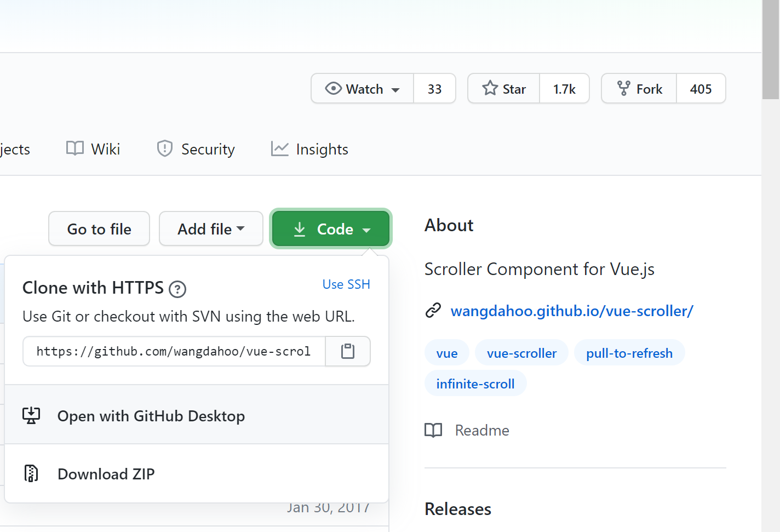This screenshot has width=780, height=532.
Task: View the 1.7k stargazers count
Action: coord(564,89)
